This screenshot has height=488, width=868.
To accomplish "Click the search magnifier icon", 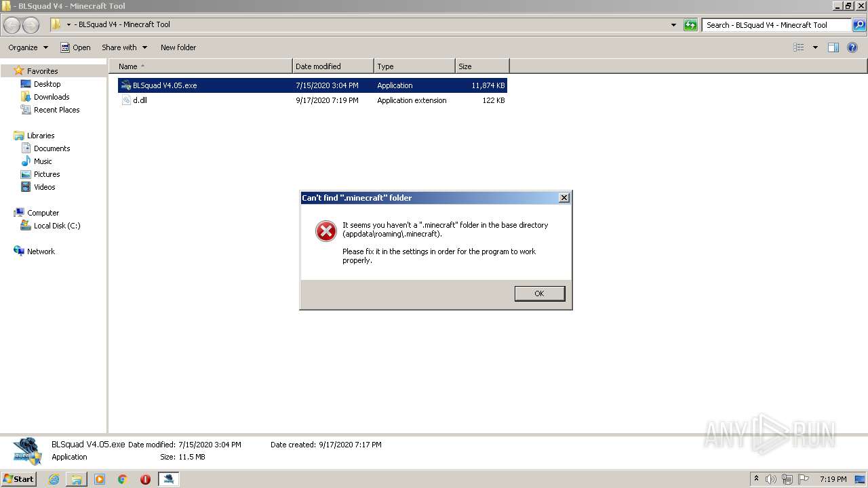I will point(859,25).
